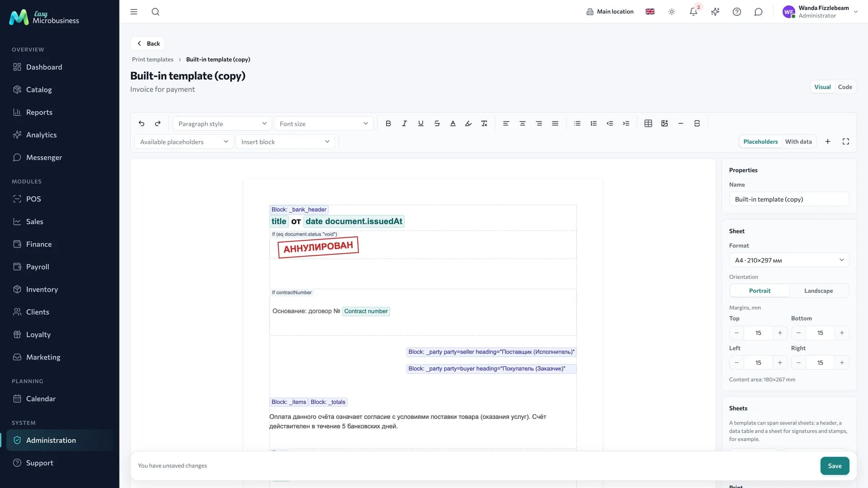The image size is (868, 488).
Task: Expand the Insert block dropdown
Action: coord(285,141)
